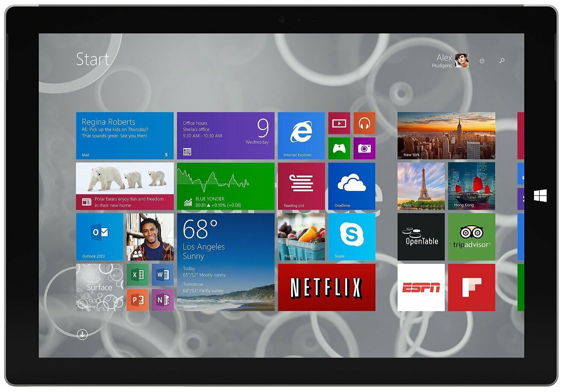This screenshot has height=392, width=563.
Task: Open the Xbox Games controller tile
Action: click(x=339, y=148)
